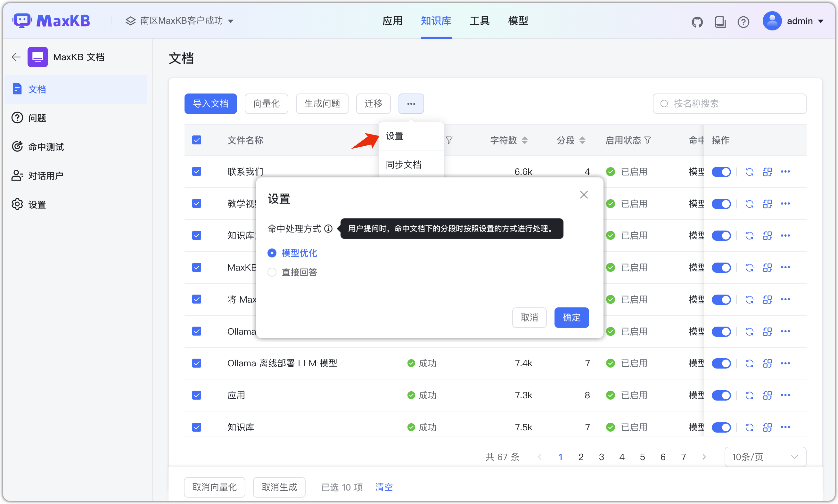
Task: Open 设置 in the sidebar
Action: pyautogui.click(x=76, y=205)
